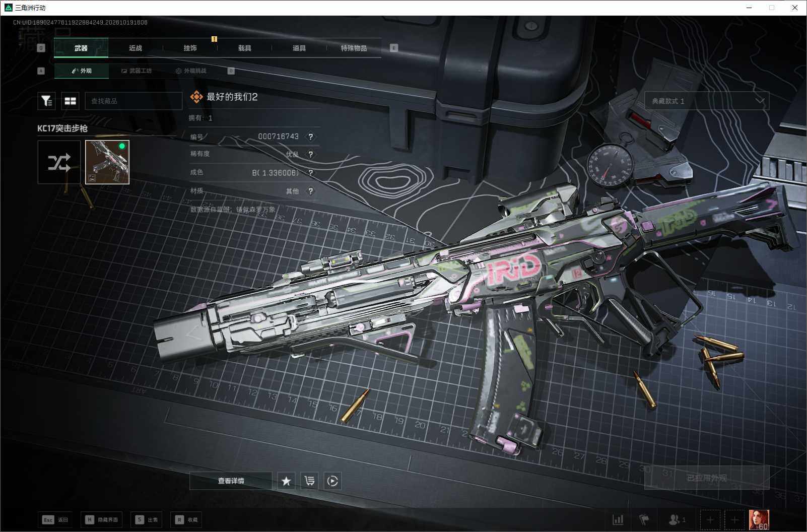Click the E key next-tab hint
The image size is (807, 532).
coord(394,48)
